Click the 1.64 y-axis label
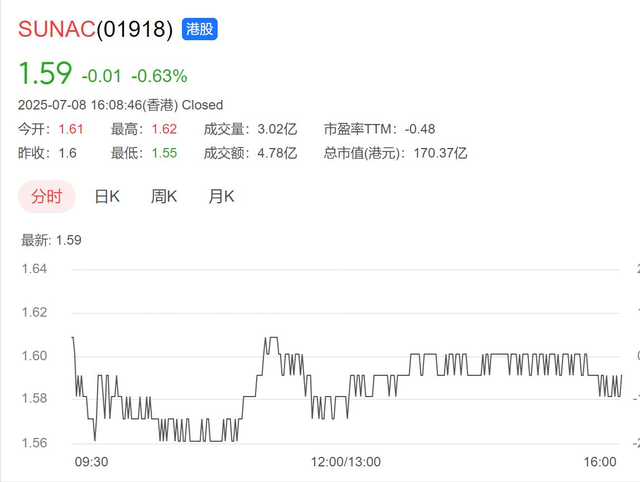The image size is (640, 482). (34, 269)
